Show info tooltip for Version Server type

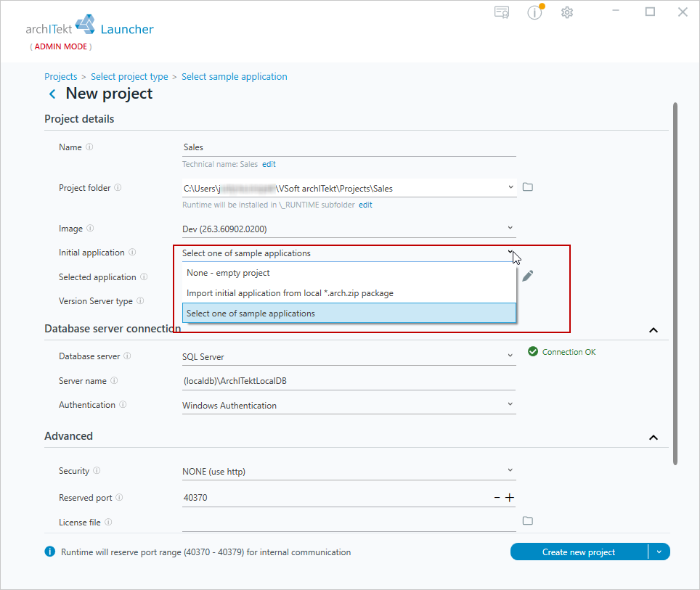[x=140, y=300]
